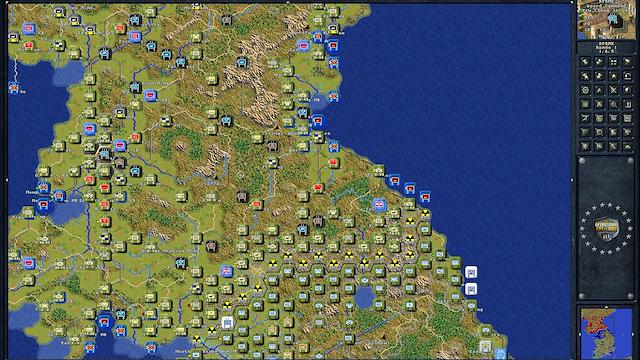Viewport: 640px width, 360px height.
Task: Click the magnifying glass zoom icon
Action: point(613,104)
